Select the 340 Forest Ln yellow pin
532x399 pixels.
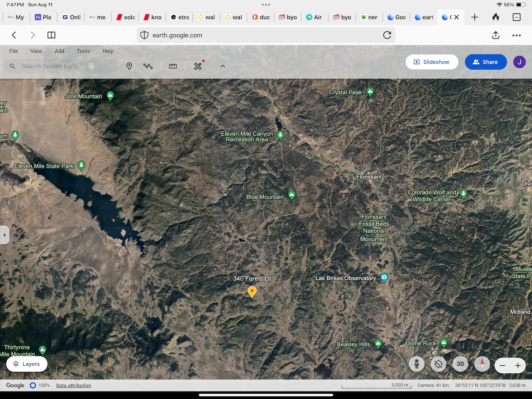pos(252,291)
